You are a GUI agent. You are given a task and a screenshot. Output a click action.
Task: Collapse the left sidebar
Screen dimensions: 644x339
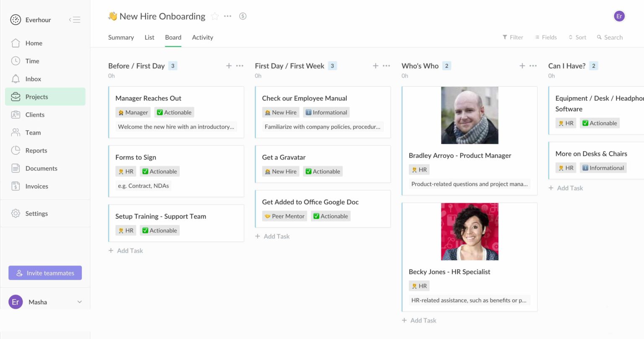coord(74,19)
